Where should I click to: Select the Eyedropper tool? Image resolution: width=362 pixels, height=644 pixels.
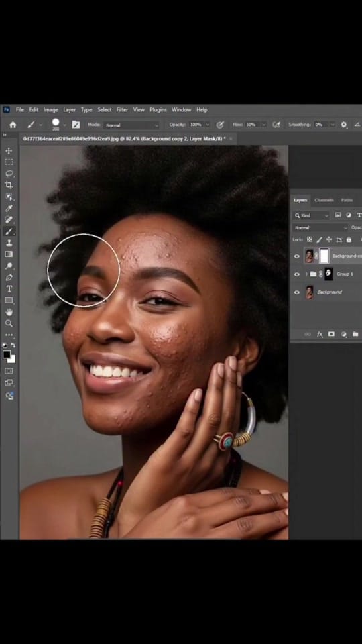(x=9, y=208)
